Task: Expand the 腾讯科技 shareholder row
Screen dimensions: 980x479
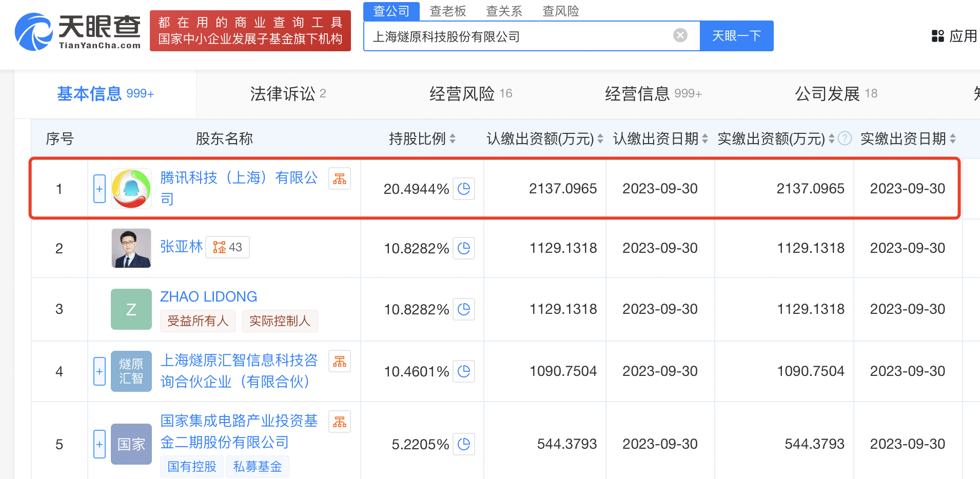Action: (100, 189)
